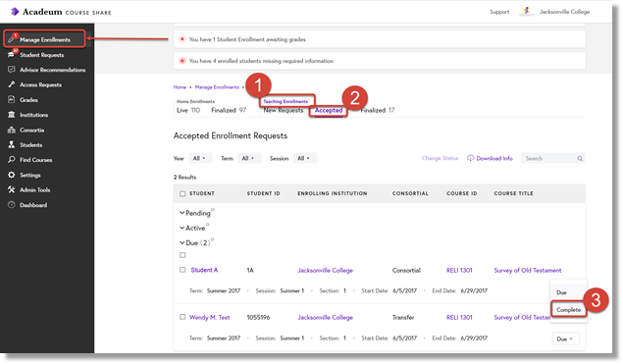Click the search magnifier icon

pos(580,158)
